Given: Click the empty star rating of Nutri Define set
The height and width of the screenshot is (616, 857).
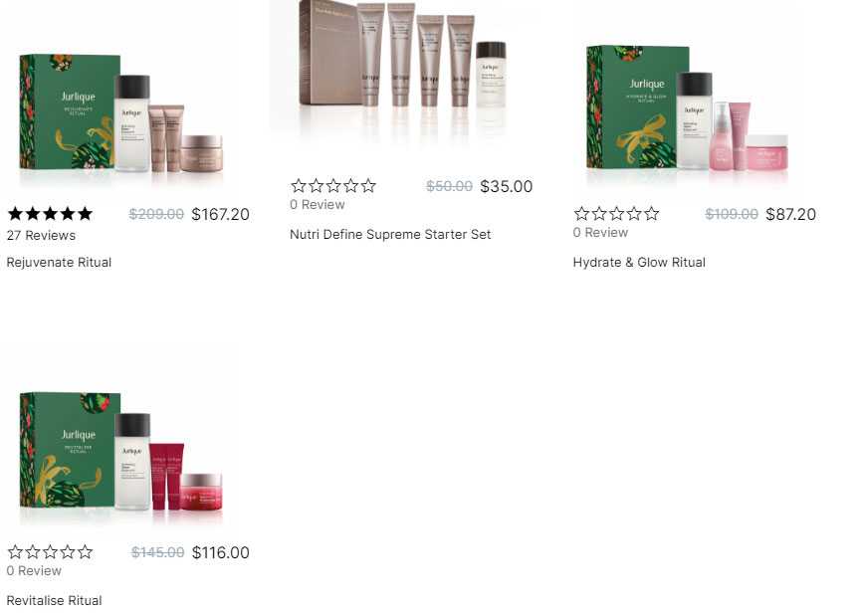Looking at the screenshot, I should point(333,186).
